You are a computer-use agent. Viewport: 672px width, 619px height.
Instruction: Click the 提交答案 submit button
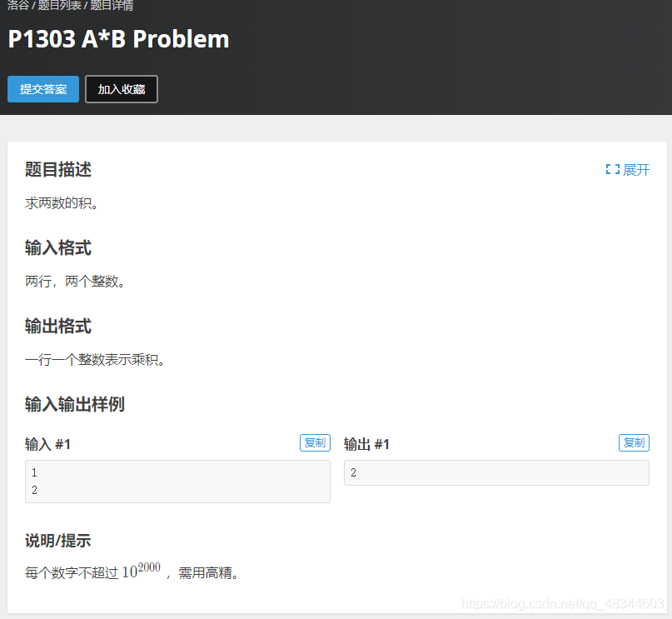point(42,89)
